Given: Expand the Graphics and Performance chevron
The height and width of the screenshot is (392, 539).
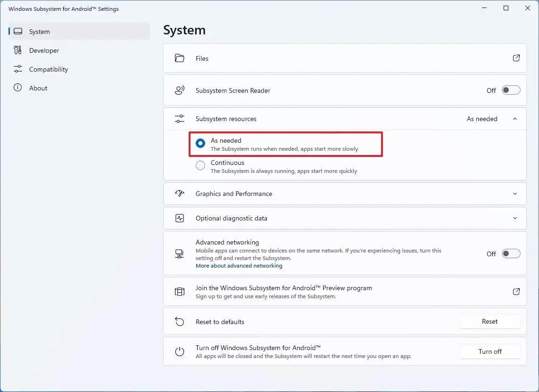Looking at the screenshot, I should pos(514,194).
